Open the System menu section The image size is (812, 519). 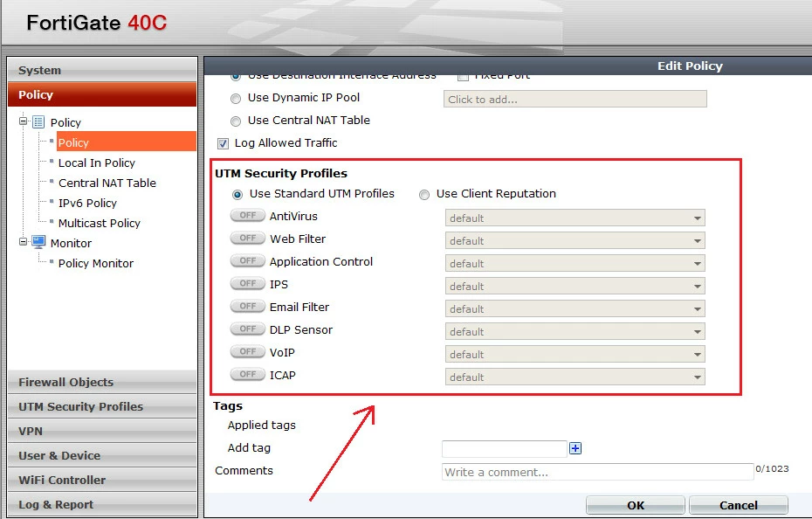tap(102, 70)
